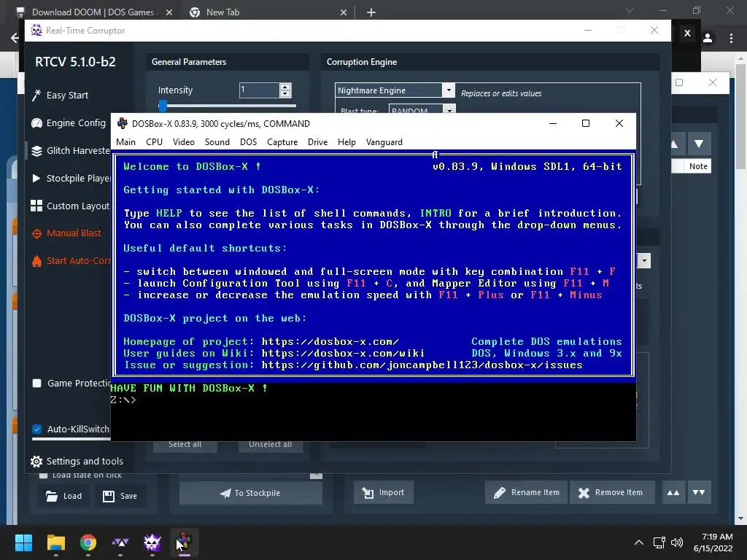This screenshot has height=560, width=747.
Task: Open DOSBox-X Main menu
Action: pos(125,142)
